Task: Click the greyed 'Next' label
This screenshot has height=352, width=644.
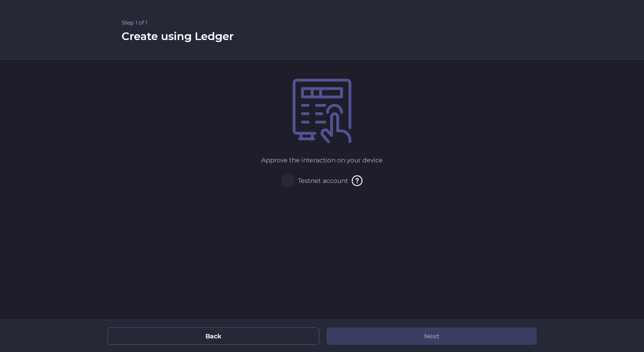Action: pyautogui.click(x=432, y=336)
